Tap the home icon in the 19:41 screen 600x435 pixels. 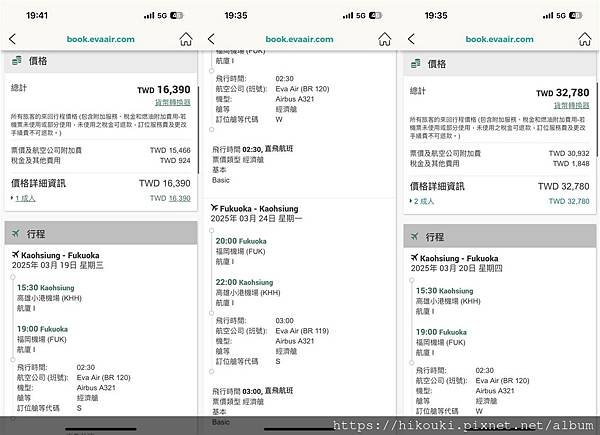tap(186, 39)
